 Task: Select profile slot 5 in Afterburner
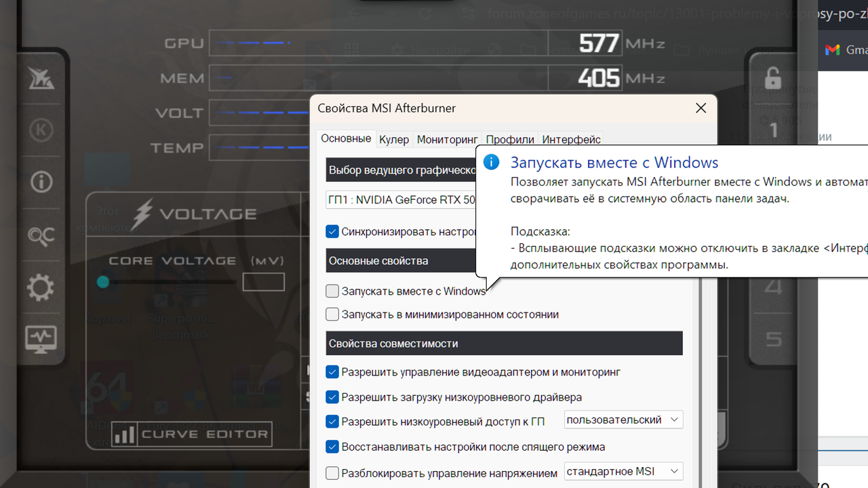[x=774, y=338]
